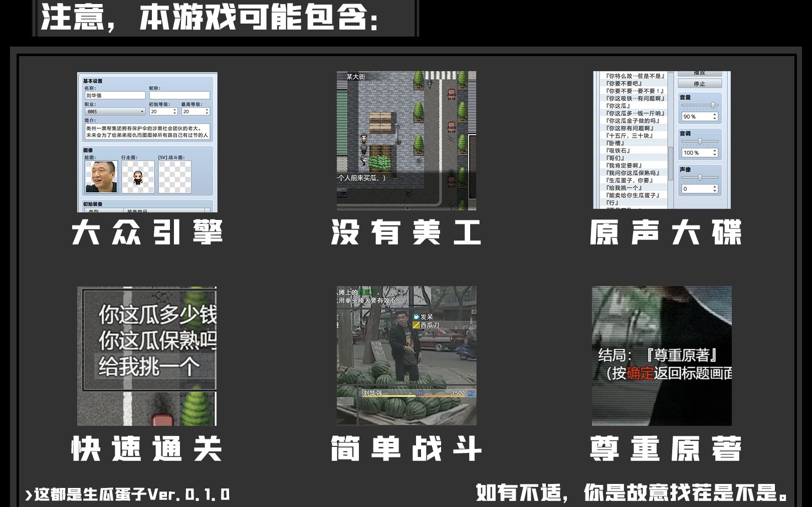The image size is (812, 507).
Task: Click the walking character sprite under 行走图
Action: [138, 177]
